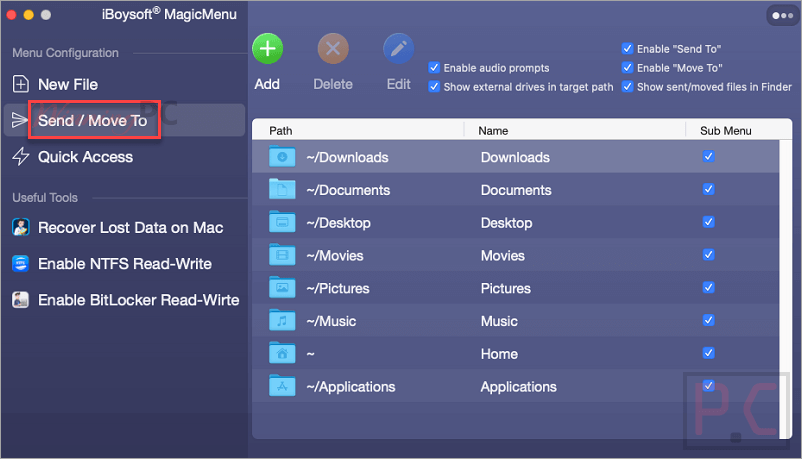Toggle Sub Menu checkbox for Applications
The image size is (802, 459).
[x=708, y=385]
